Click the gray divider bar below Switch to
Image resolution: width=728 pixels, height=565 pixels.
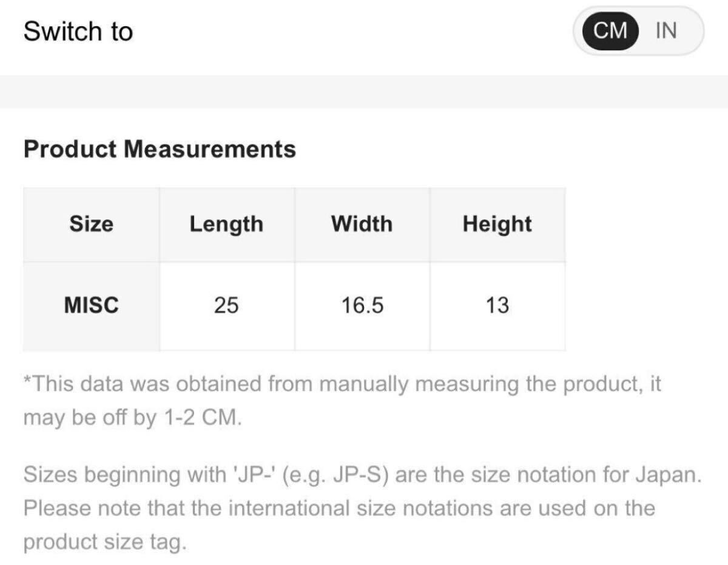coord(364,92)
